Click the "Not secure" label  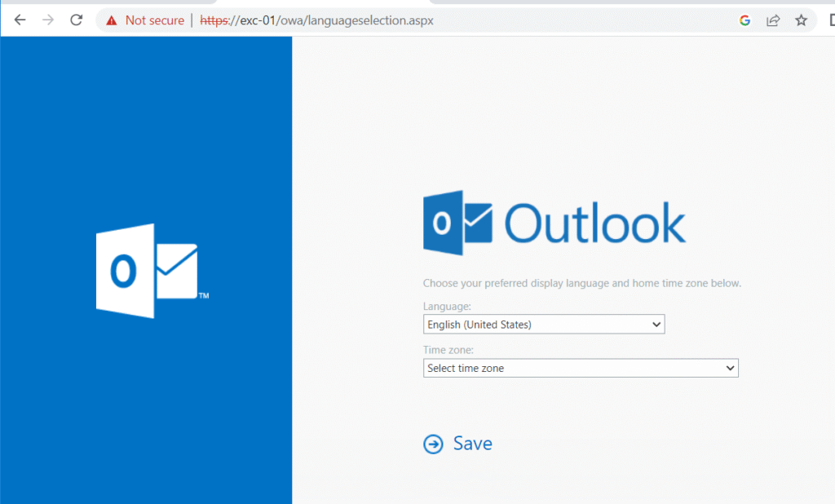[x=154, y=20]
